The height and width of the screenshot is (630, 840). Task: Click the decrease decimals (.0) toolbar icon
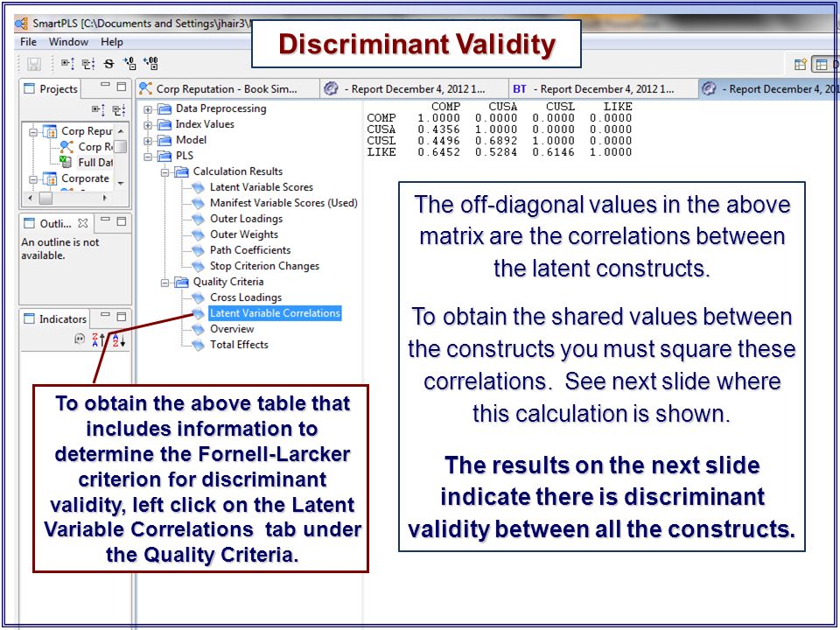coord(129,64)
